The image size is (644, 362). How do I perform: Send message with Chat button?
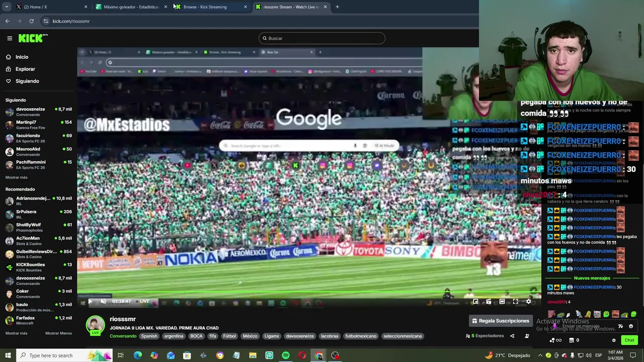629,340
